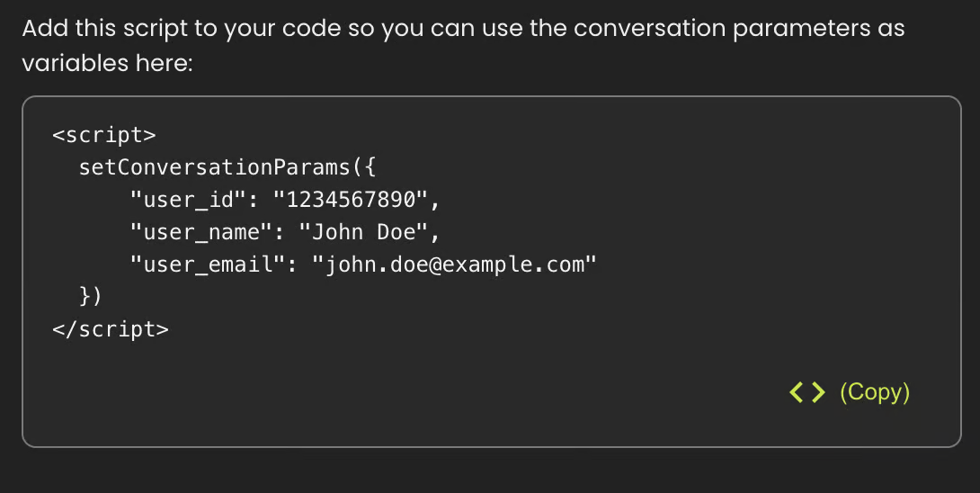Click the opening <script> tag line

(x=104, y=135)
